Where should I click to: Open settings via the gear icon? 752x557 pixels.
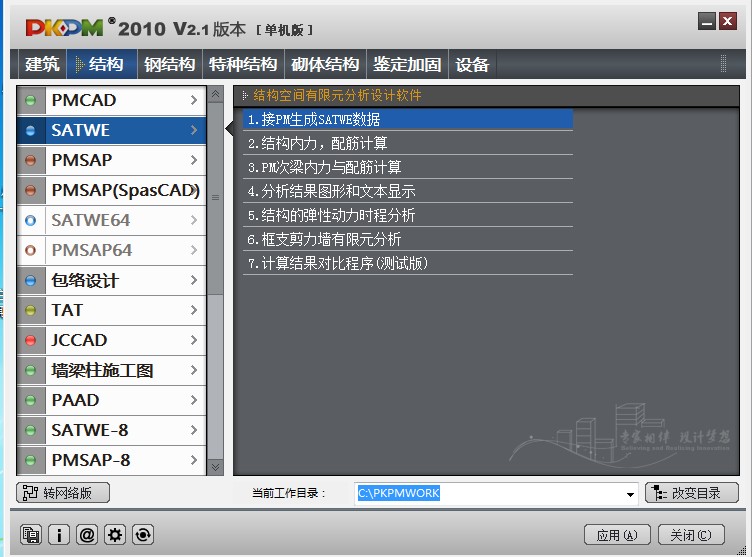point(115,535)
